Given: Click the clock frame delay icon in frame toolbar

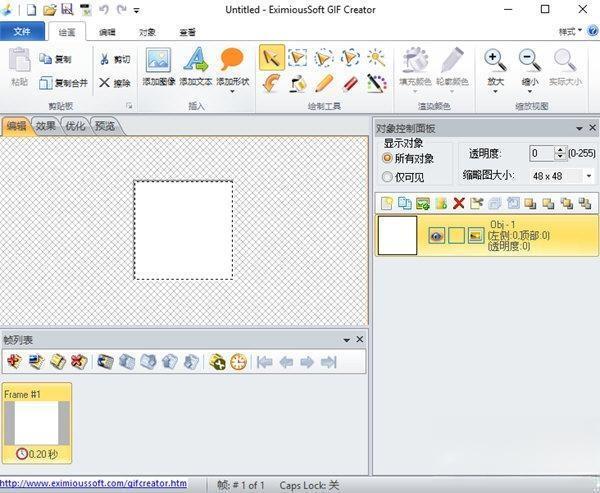Looking at the screenshot, I should [238, 362].
